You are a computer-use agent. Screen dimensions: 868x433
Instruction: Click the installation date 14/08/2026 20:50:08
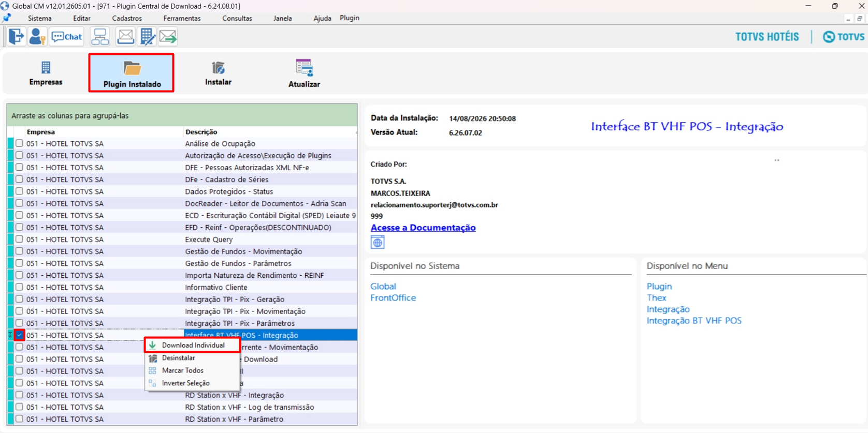(482, 118)
